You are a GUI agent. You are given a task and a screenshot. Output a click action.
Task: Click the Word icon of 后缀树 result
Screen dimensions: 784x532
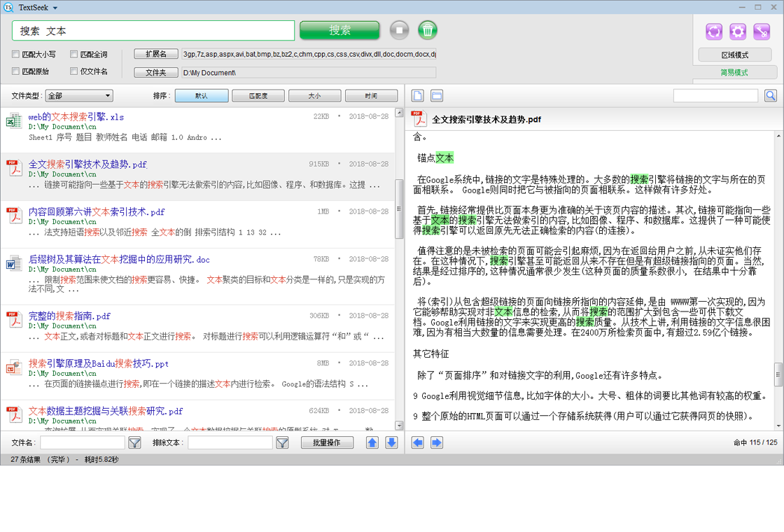click(x=14, y=263)
